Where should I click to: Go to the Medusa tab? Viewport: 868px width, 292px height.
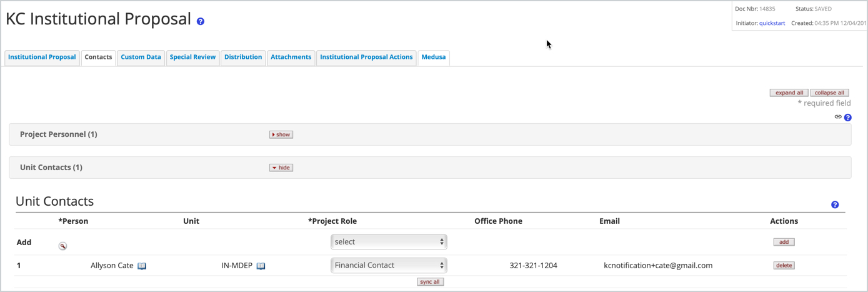pos(434,57)
